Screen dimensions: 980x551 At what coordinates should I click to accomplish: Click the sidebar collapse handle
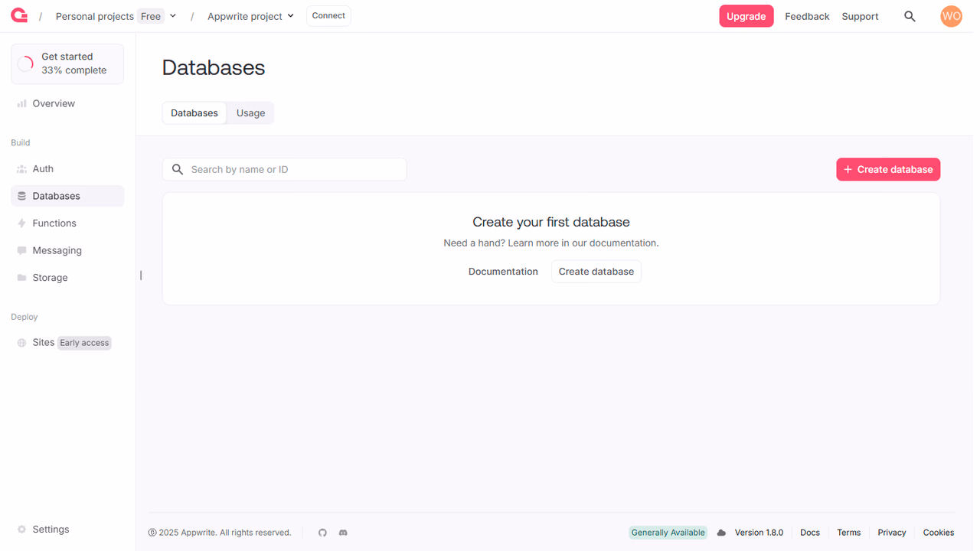tap(141, 275)
